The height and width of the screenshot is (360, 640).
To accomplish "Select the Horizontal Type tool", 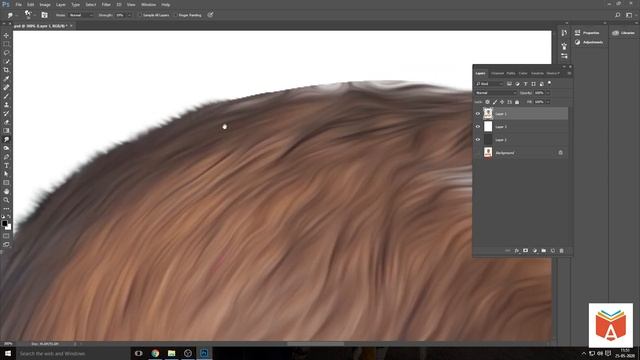I will [6, 165].
